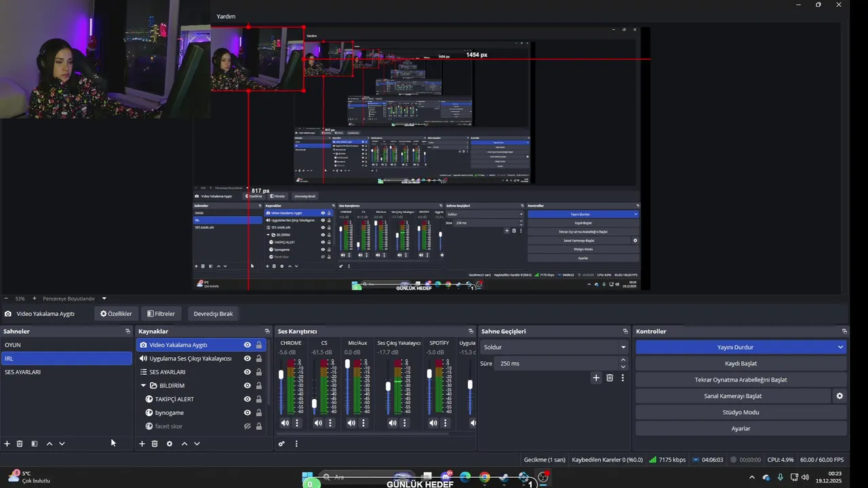Increase the Süre duration value

point(623,360)
